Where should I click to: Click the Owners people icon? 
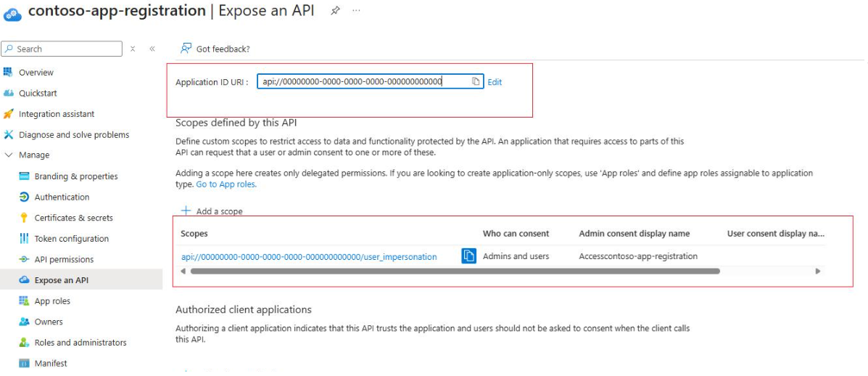(x=24, y=322)
